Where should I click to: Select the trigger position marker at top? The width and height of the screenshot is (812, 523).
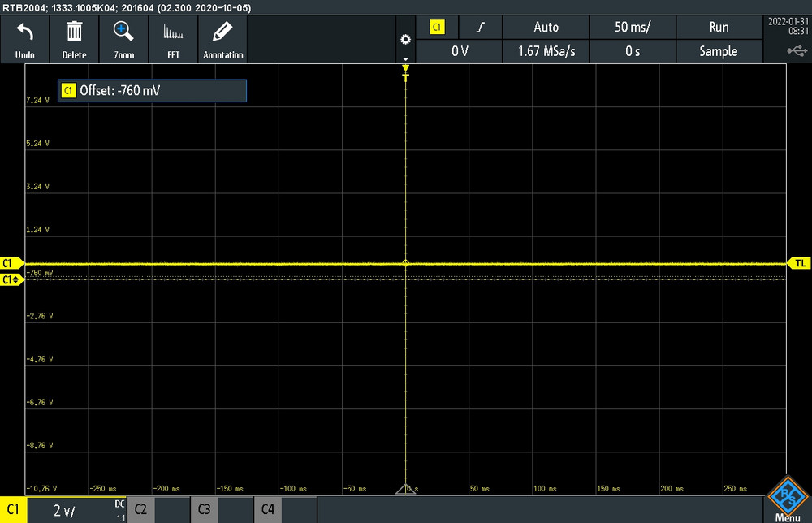405,72
